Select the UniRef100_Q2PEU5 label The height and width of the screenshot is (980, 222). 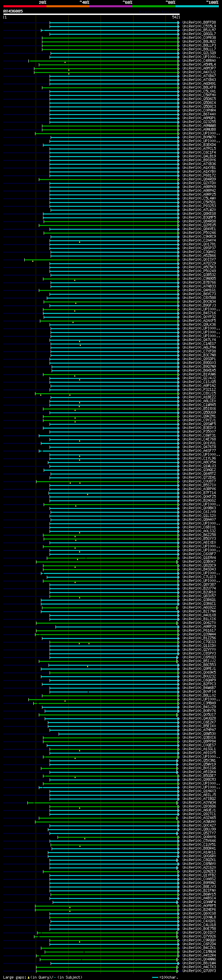(x=199, y=225)
